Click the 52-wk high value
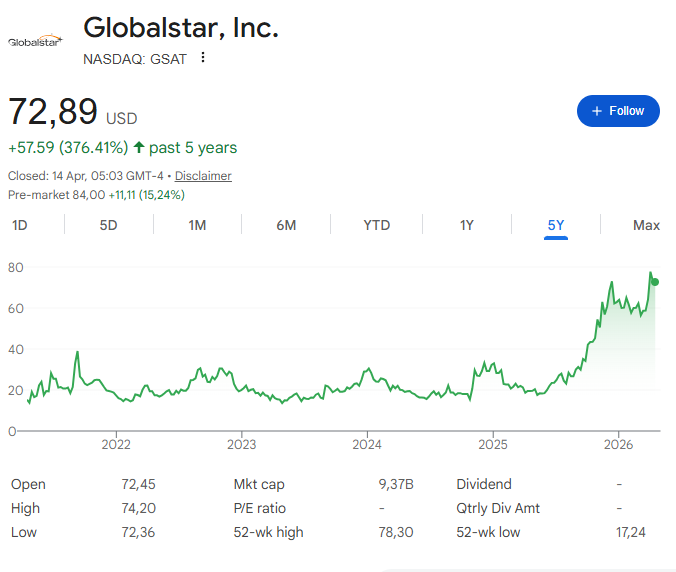Screen dimensions: 676x572 398,533
